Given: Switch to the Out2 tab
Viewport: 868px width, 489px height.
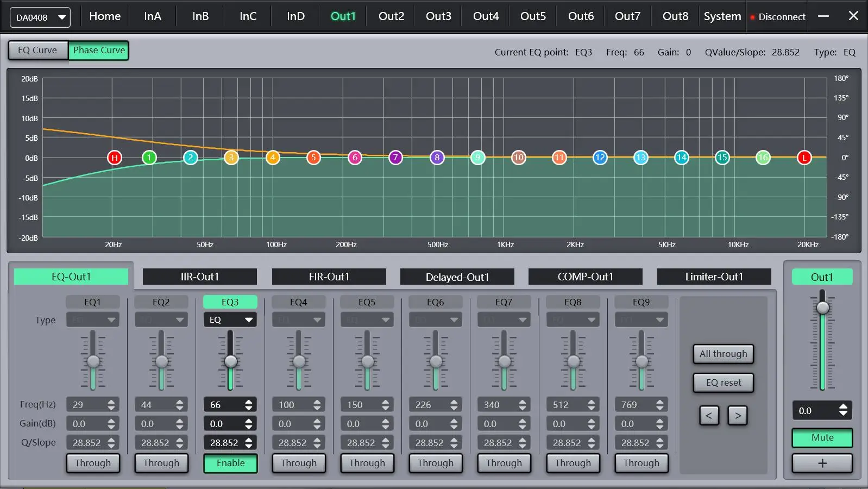Looking at the screenshot, I should (391, 16).
